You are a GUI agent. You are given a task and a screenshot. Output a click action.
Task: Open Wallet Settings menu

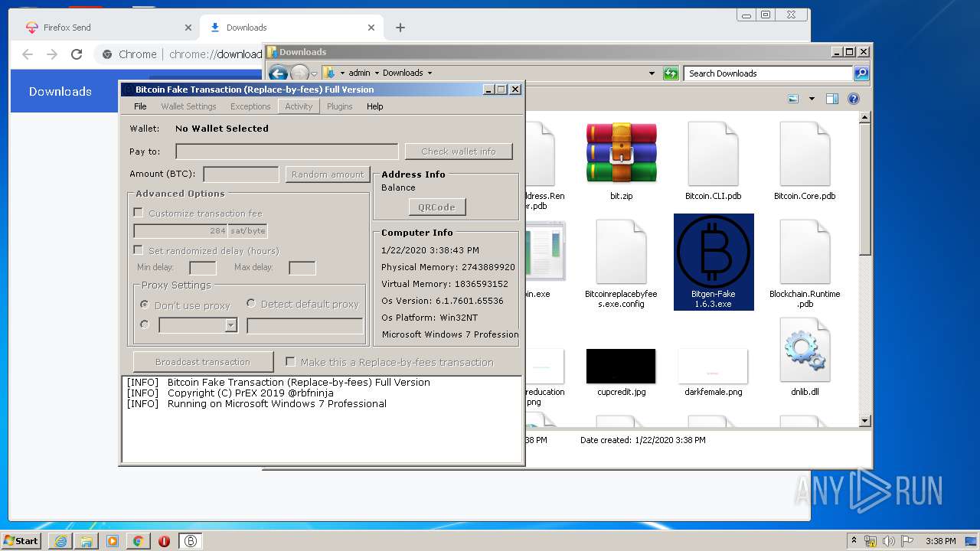pyautogui.click(x=188, y=106)
